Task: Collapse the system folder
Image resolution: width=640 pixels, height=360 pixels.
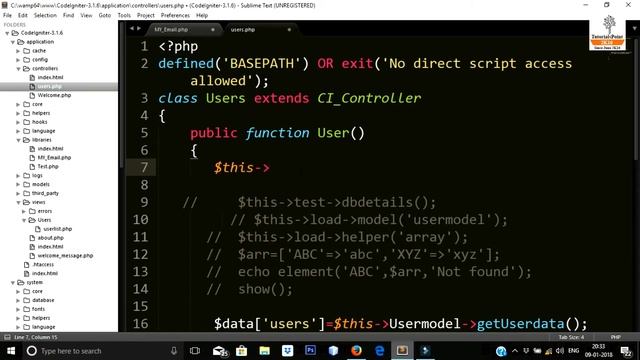Action: coord(13,282)
